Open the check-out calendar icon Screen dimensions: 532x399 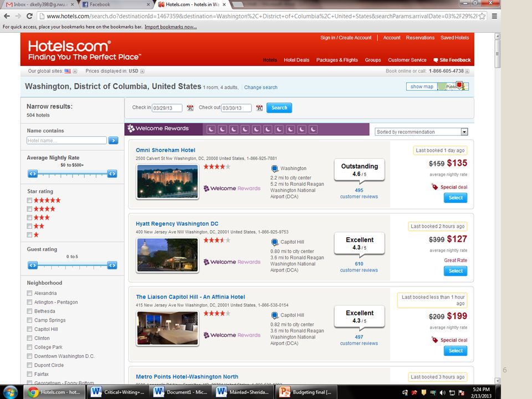point(259,108)
